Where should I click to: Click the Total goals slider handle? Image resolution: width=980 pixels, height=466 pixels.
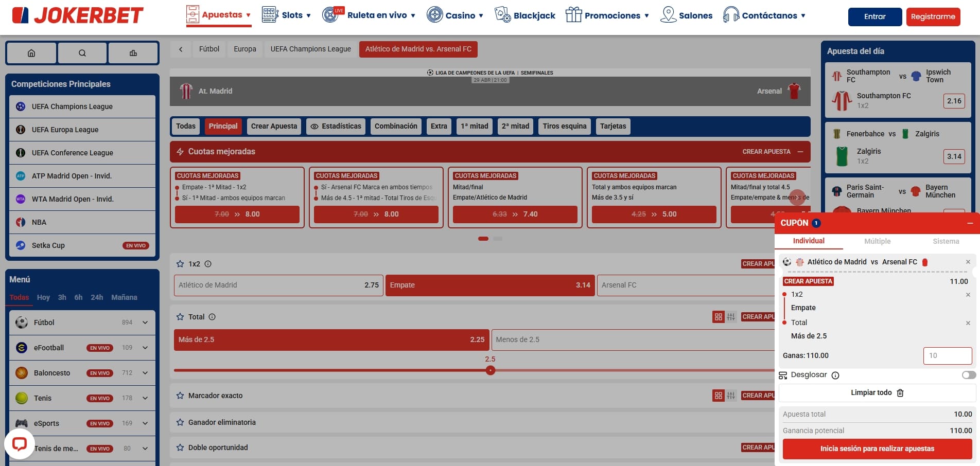point(491,370)
